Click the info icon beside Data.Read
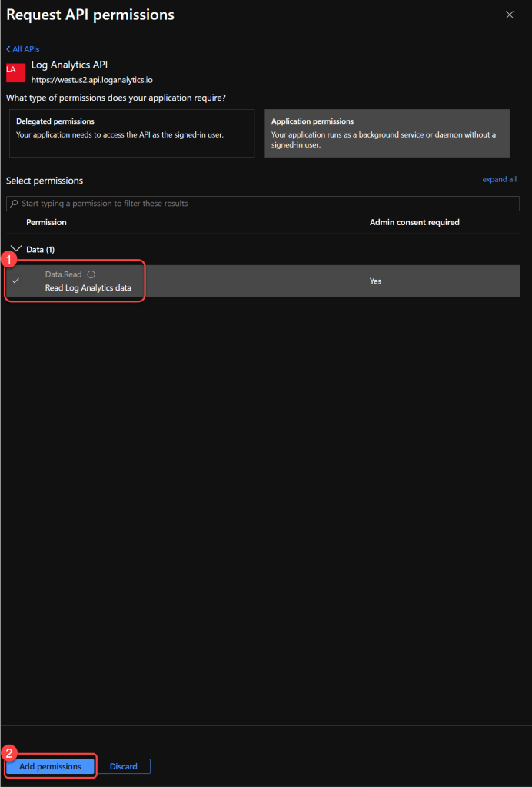Image resolution: width=532 pixels, height=787 pixels. 91,274
